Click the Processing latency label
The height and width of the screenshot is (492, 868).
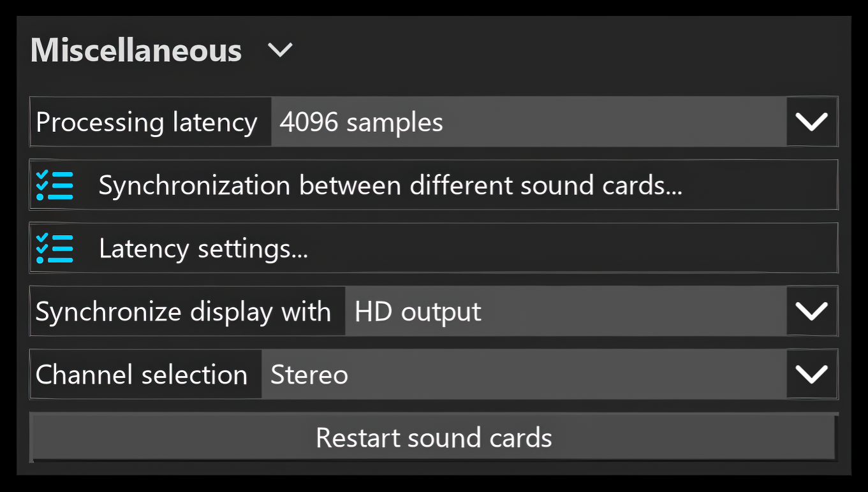pos(147,122)
